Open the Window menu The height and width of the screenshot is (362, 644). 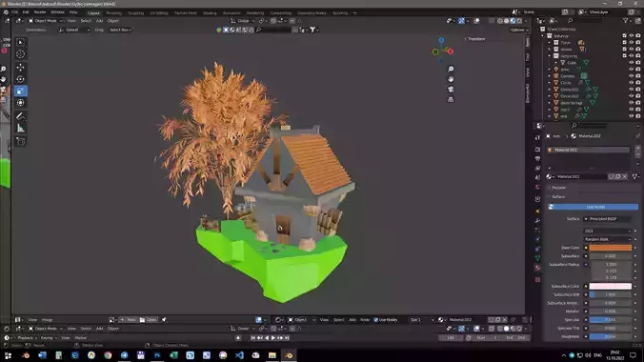pyautogui.click(x=57, y=12)
